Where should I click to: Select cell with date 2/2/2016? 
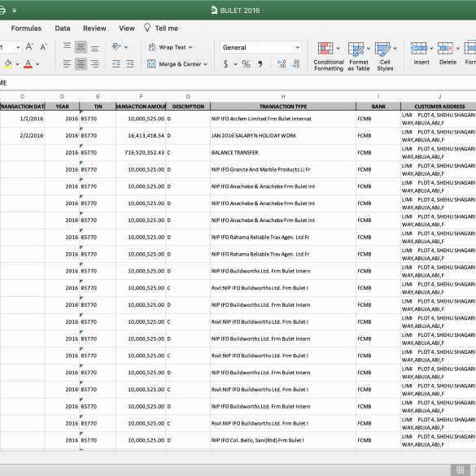click(x=22, y=136)
